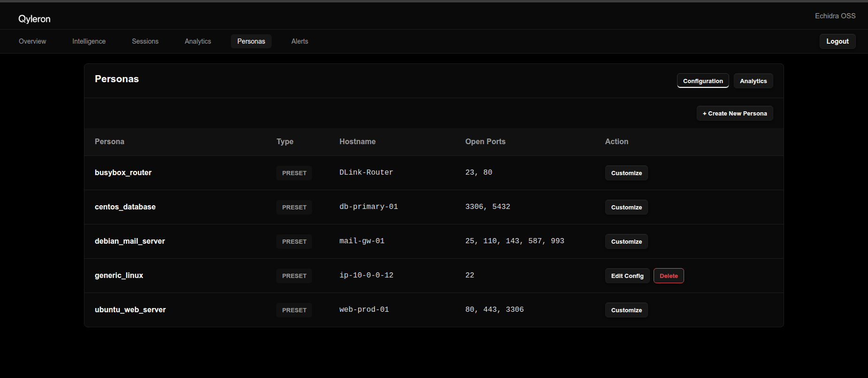This screenshot has height=378, width=868.
Task: Switch to the Sessions tab
Action: click(145, 41)
